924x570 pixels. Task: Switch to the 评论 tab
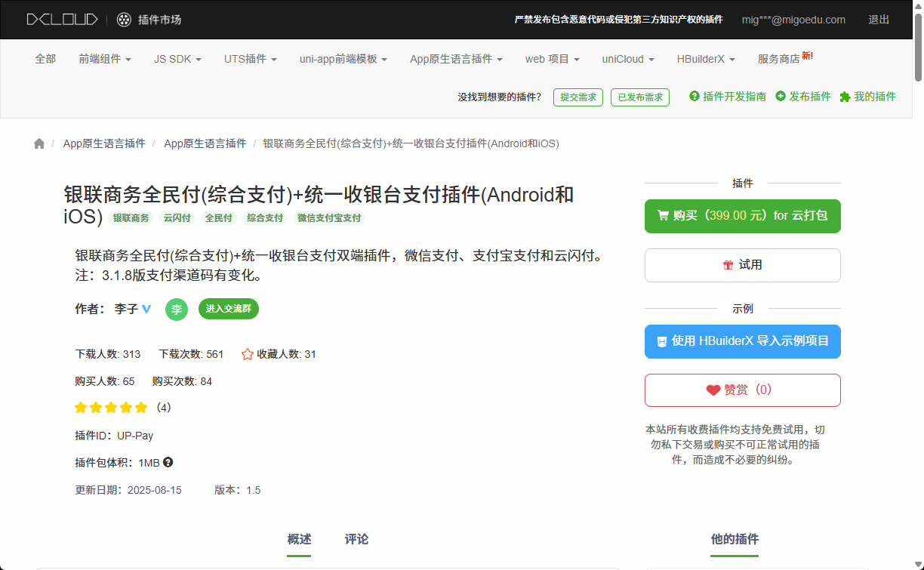356,539
